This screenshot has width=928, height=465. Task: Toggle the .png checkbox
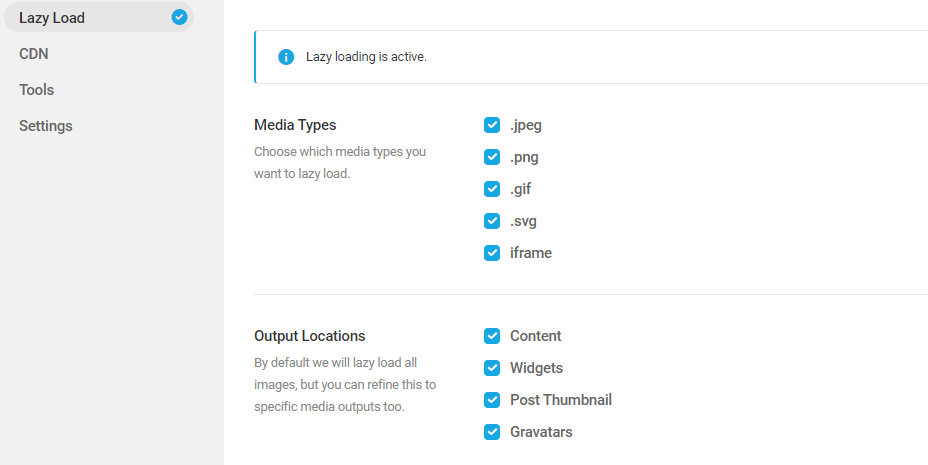pos(492,157)
